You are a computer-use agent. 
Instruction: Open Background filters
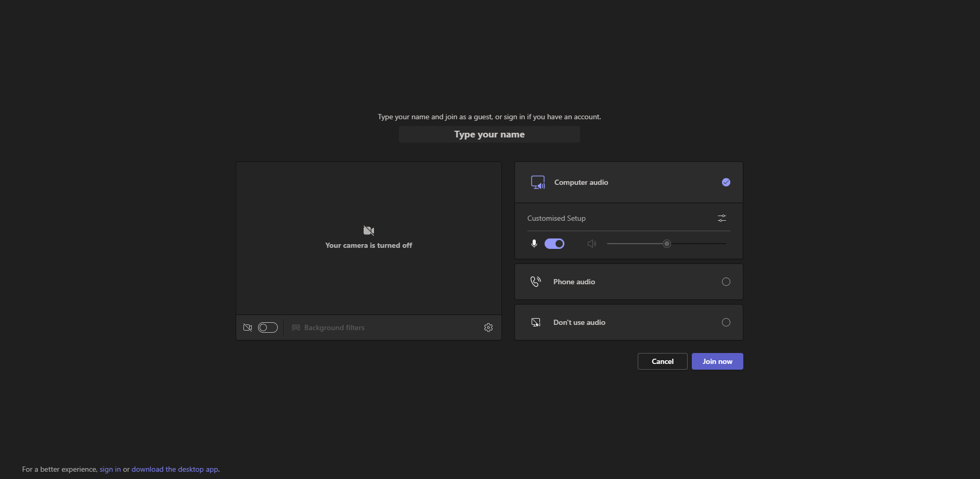[x=328, y=327]
